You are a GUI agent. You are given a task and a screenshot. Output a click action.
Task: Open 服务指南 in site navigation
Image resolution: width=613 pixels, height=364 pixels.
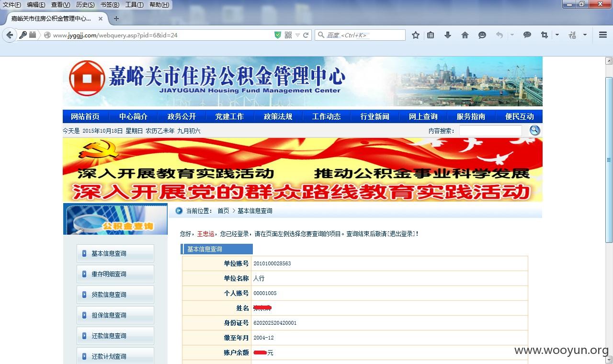coord(471,116)
